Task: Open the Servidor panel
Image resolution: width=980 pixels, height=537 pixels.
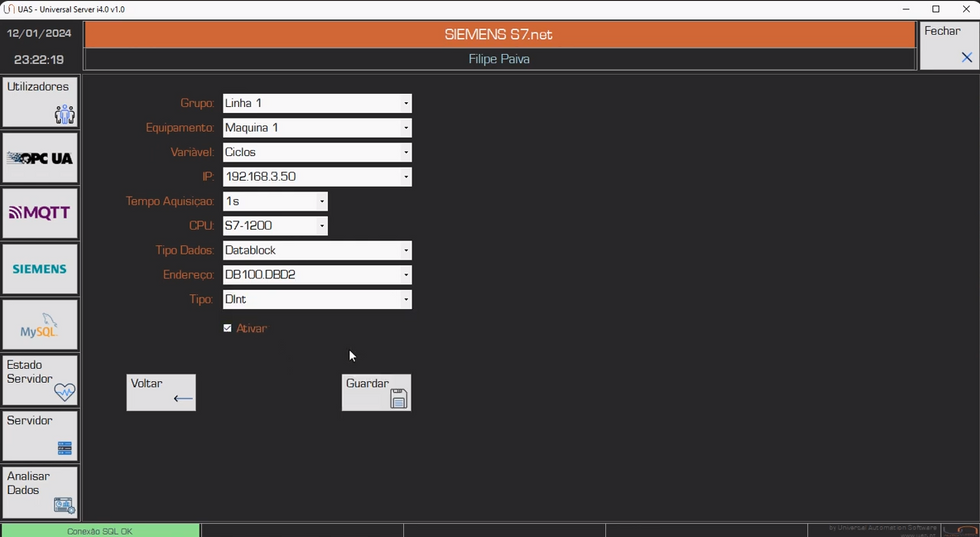Action: point(40,436)
